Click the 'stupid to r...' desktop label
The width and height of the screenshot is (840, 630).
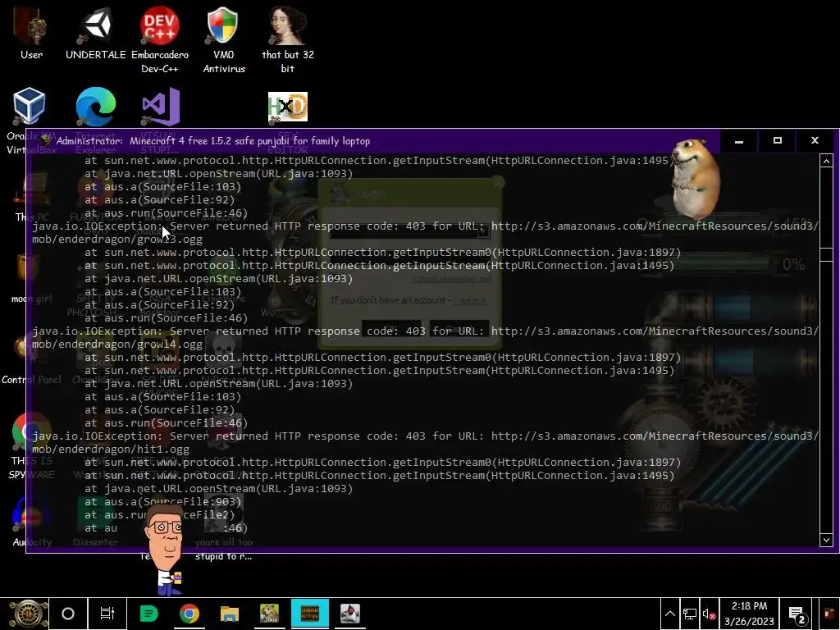pos(223,556)
